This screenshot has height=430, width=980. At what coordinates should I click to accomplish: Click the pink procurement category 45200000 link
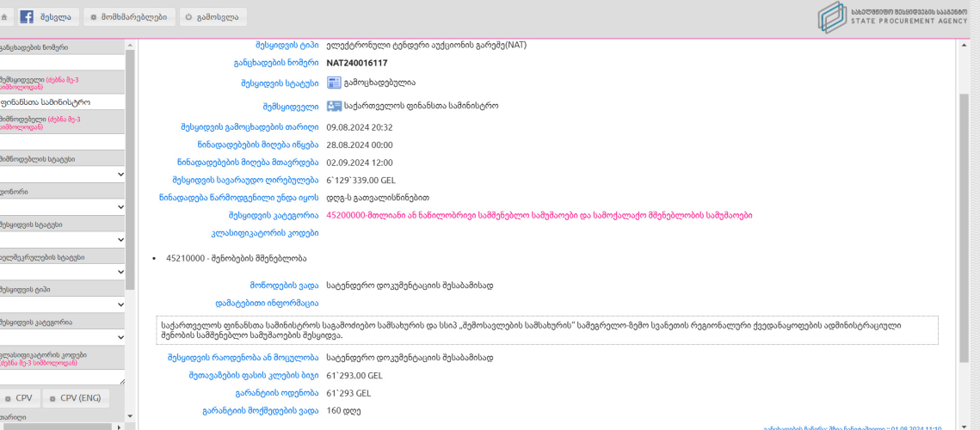click(539, 215)
